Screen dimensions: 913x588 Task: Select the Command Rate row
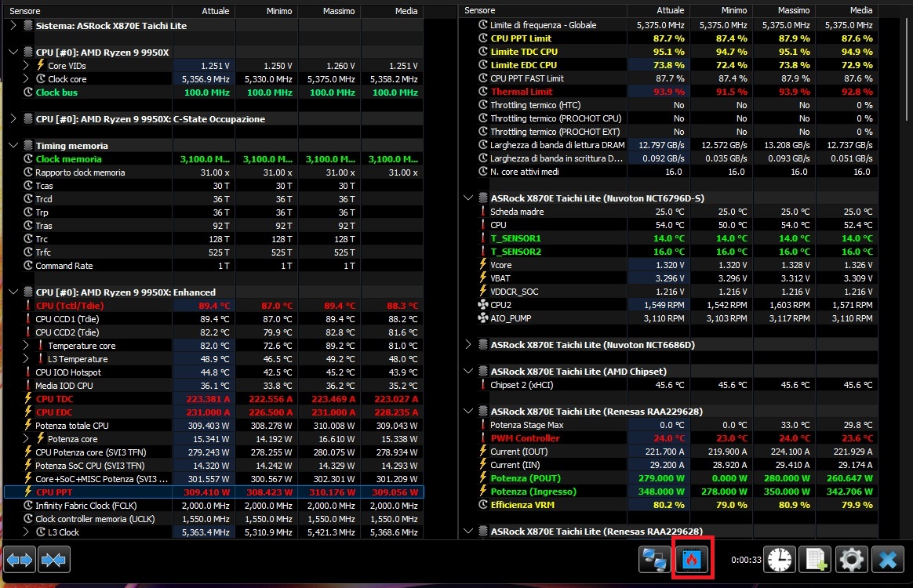click(213, 266)
